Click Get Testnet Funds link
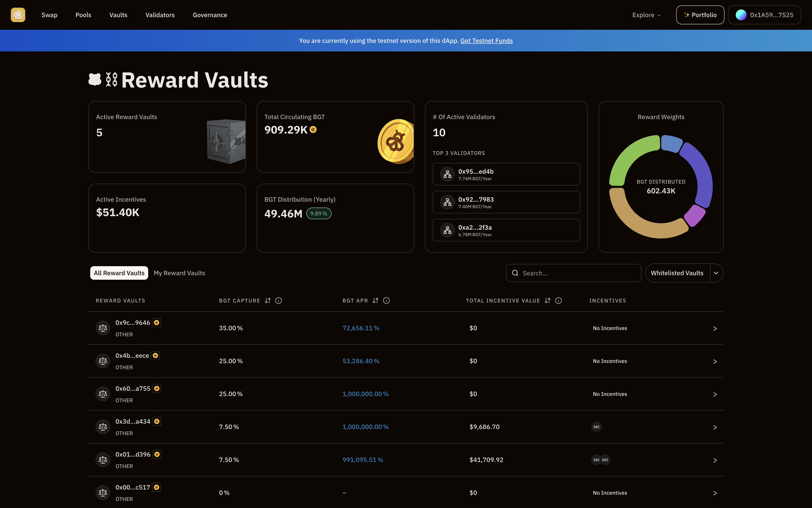 pyautogui.click(x=486, y=40)
